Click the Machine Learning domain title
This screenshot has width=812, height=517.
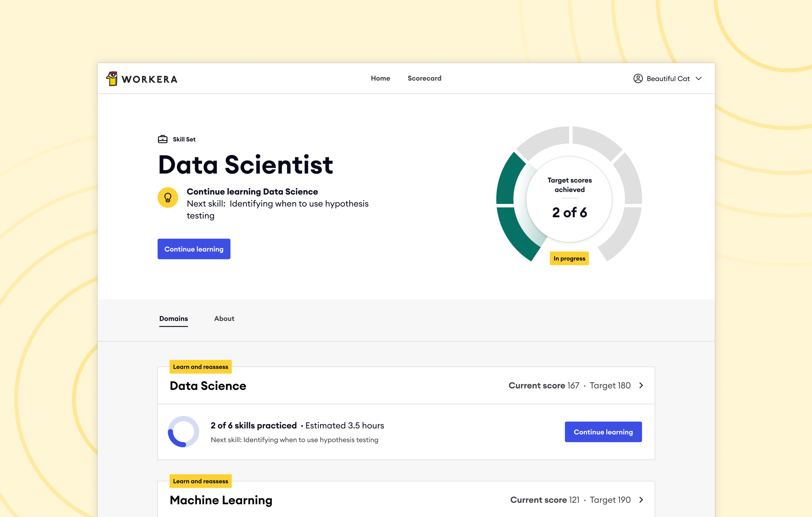coord(221,500)
